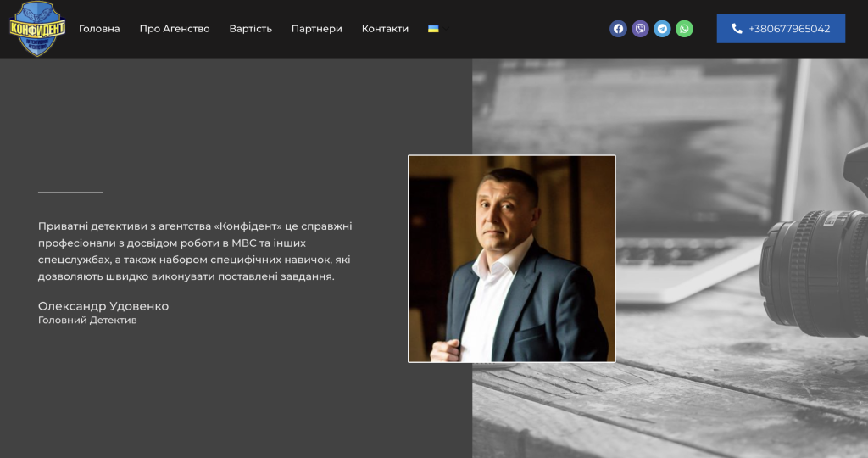868x458 pixels.
Task: Go to the Головна menu item
Action: pos(99,29)
